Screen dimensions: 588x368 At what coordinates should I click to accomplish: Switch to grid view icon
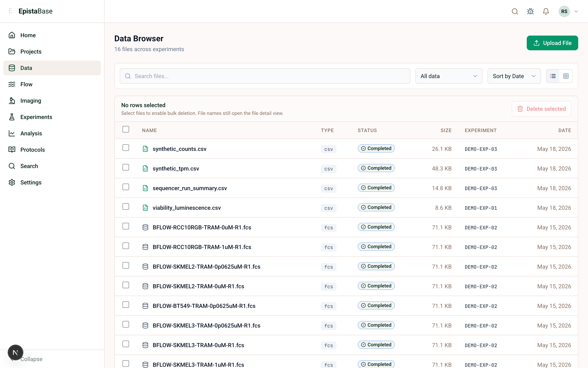[x=566, y=76]
